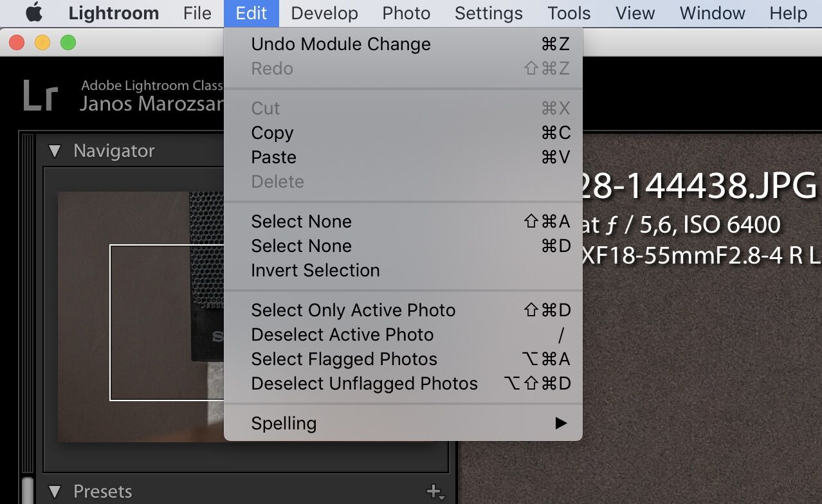Open the Photo menu
The width and height of the screenshot is (822, 504).
[x=406, y=13]
